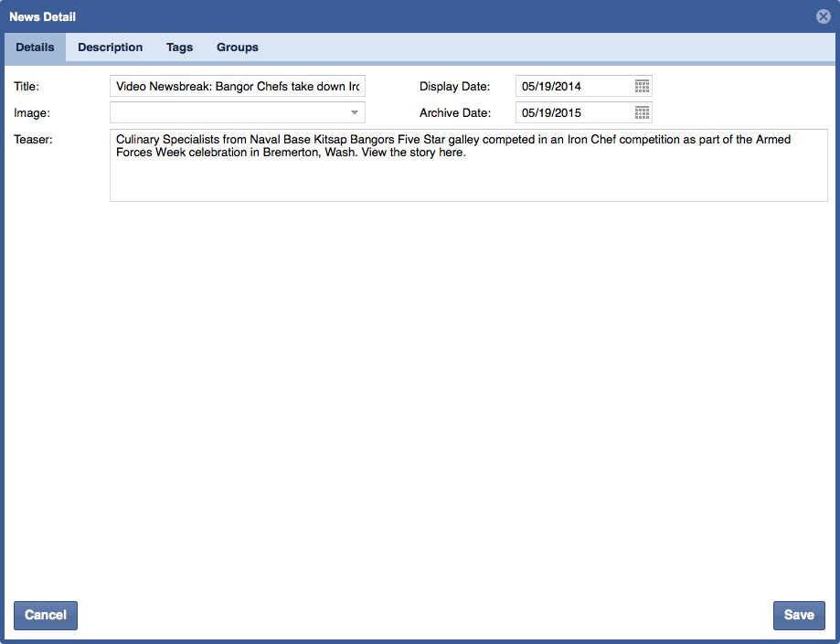
Task: Click inside the Image combo box field
Action: 229,112
